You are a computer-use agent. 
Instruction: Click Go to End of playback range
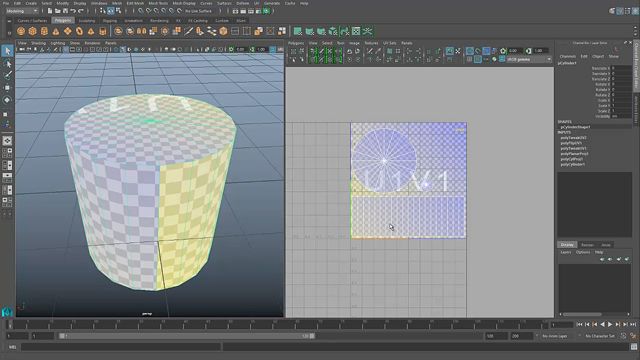pos(633,324)
